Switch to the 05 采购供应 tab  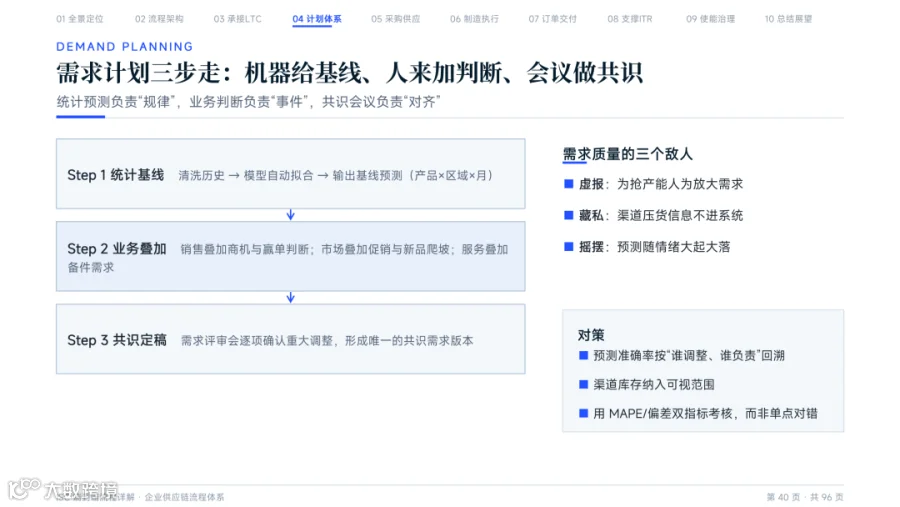click(395, 19)
